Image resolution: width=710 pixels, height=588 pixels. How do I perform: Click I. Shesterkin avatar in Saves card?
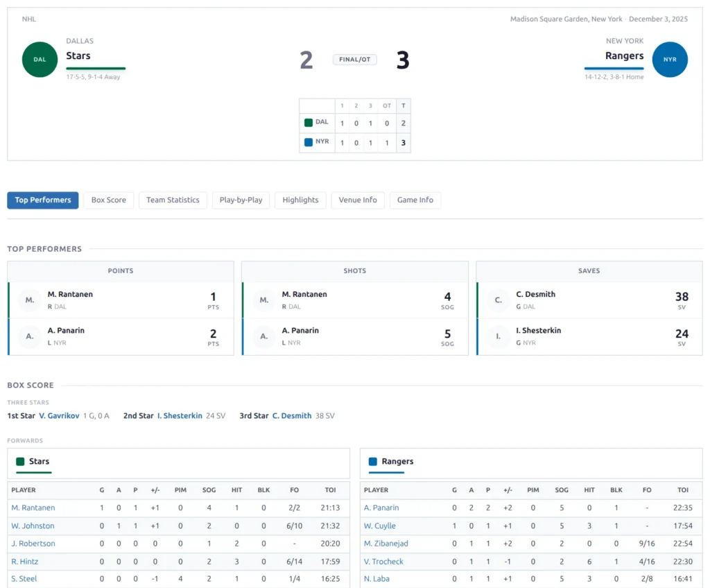(x=498, y=336)
